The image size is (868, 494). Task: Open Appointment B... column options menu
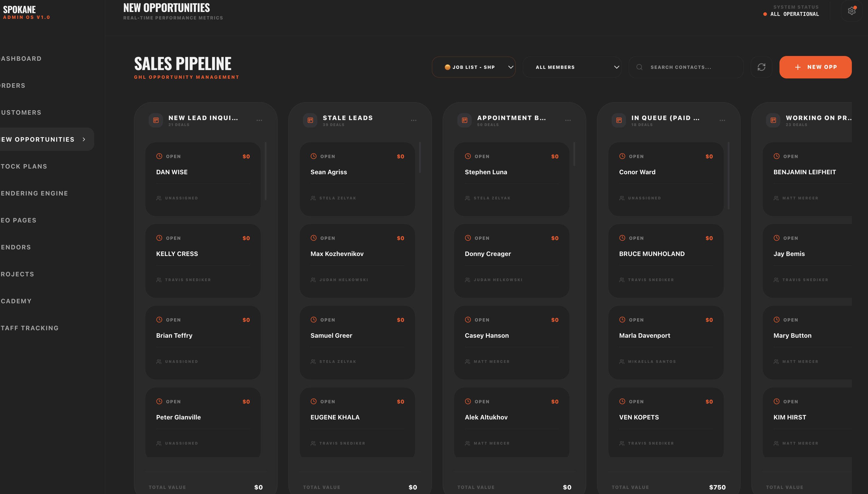click(568, 120)
